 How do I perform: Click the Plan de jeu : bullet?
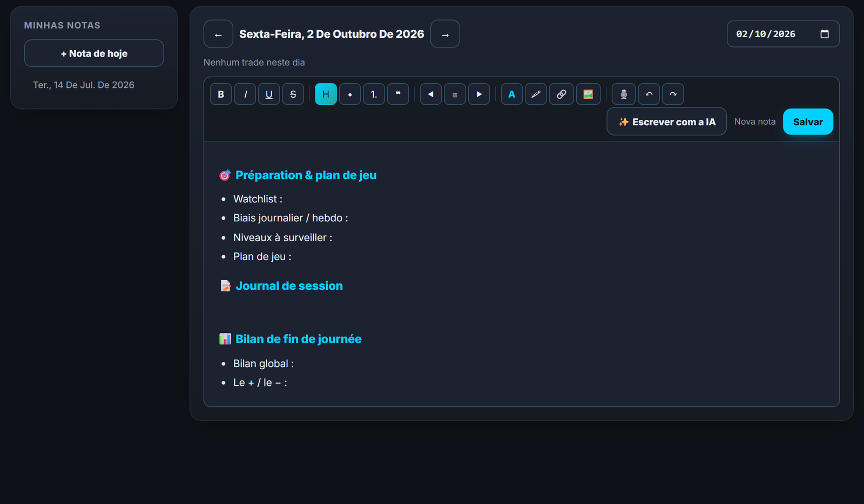point(262,256)
